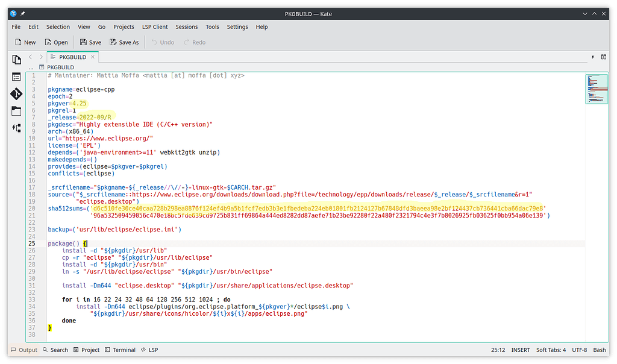The image size is (617, 364).
Task: Select the PKGBUILD editor tab
Action: coord(72,56)
